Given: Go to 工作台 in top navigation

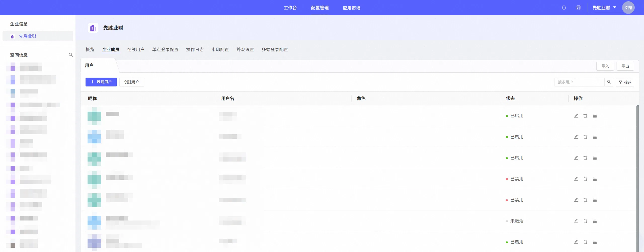Looking at the screenshot, I should click(x=290, y=8).
